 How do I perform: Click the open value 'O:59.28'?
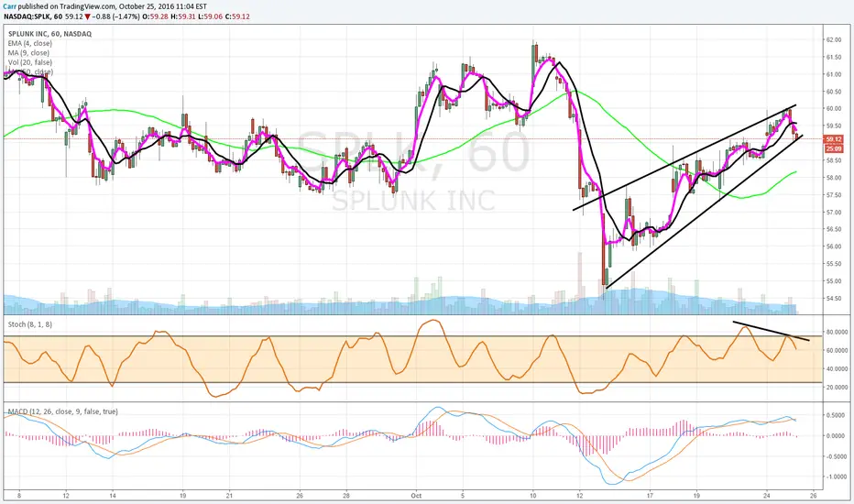click(155, 16)
